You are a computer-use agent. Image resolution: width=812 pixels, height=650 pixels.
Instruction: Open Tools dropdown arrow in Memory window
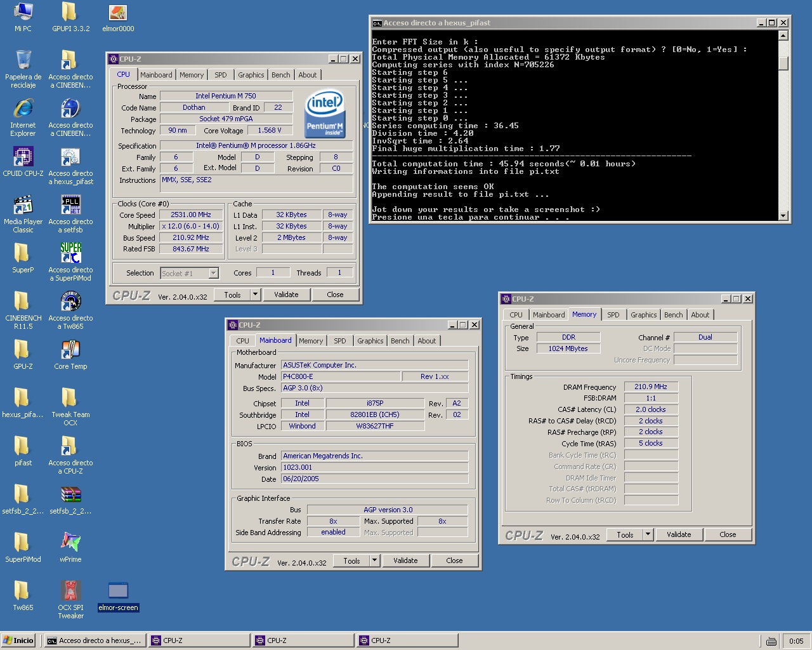point(648,534)
